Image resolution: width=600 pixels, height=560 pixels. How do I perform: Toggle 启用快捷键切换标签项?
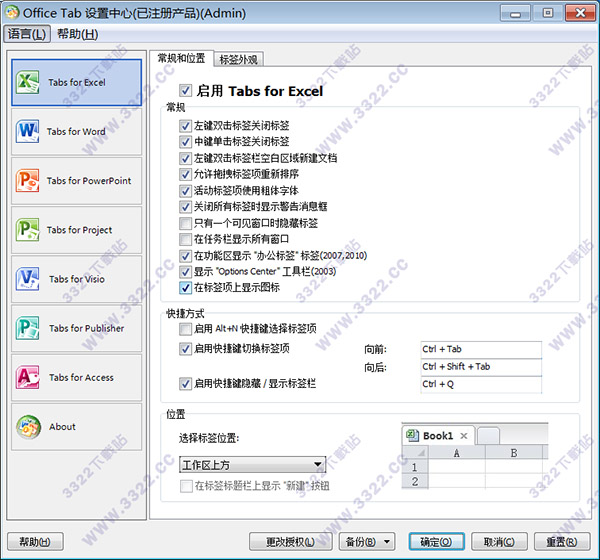click(185, 349)
